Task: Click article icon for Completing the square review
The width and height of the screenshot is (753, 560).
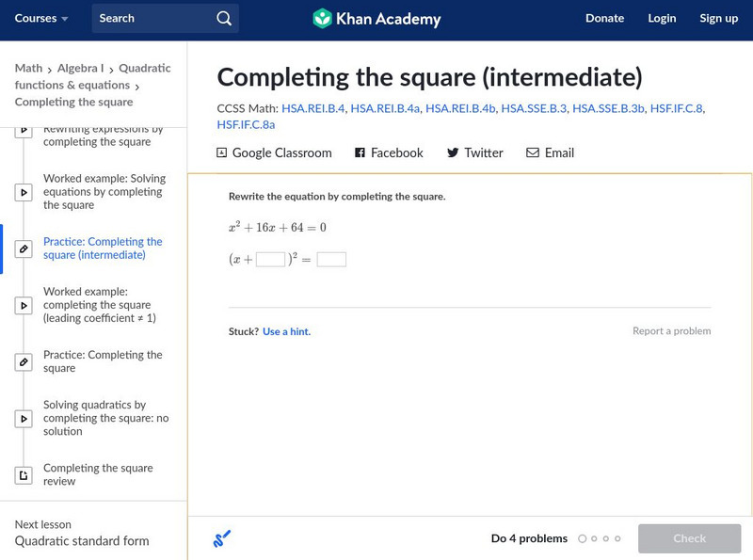Action: pos(24,475)
